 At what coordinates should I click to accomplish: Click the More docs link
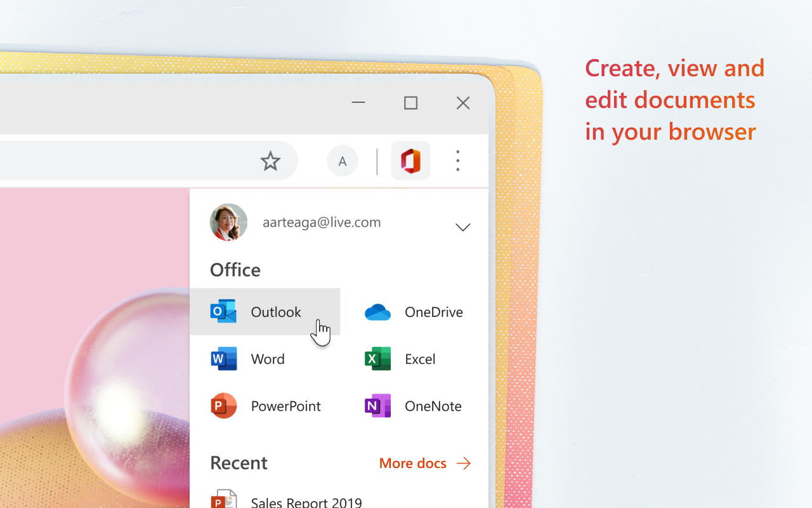413,463
